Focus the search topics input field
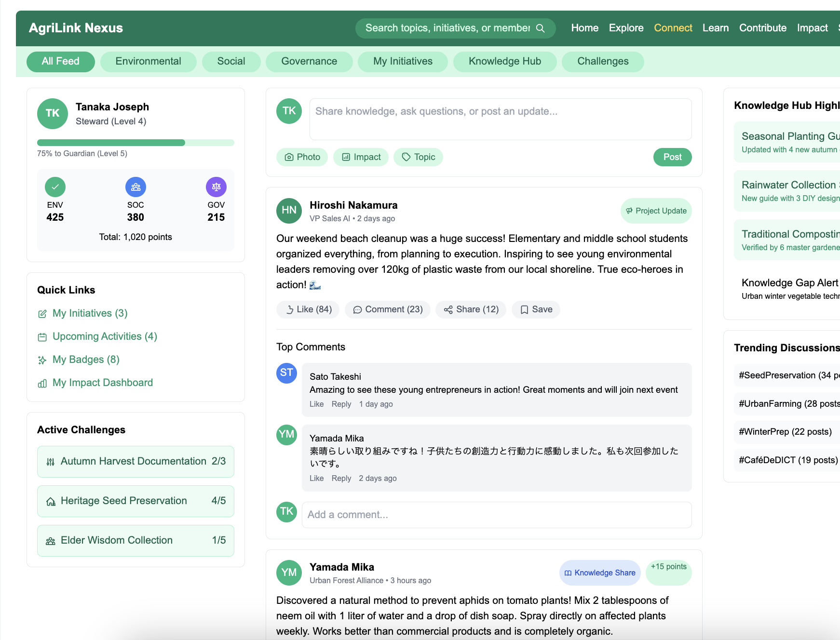The width and height of the screenshot is (840, 640). click(448, 28)
